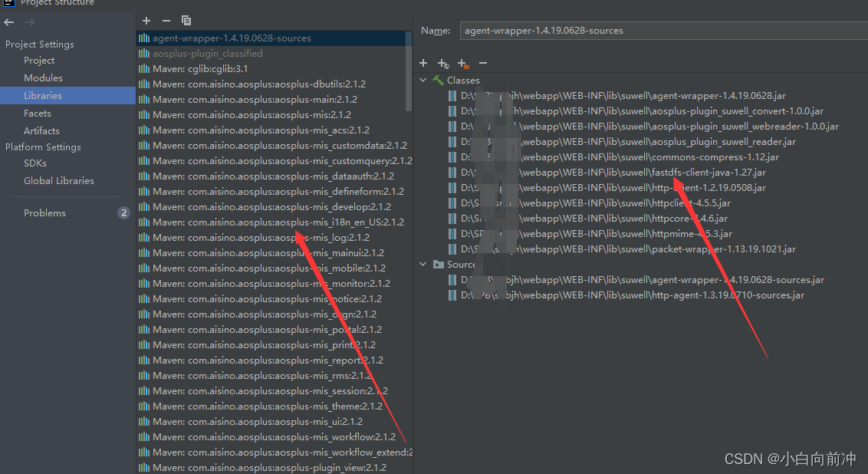Open the Modules settings section
The width and height of the screenshot is (868, 474).
point(43,77)
